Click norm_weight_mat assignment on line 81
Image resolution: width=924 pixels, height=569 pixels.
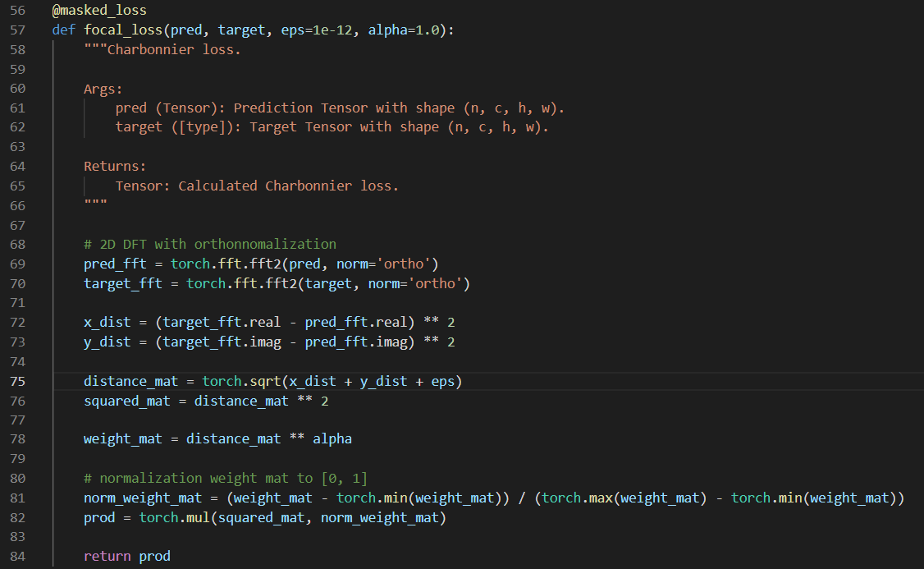click(x=143, y=498)
